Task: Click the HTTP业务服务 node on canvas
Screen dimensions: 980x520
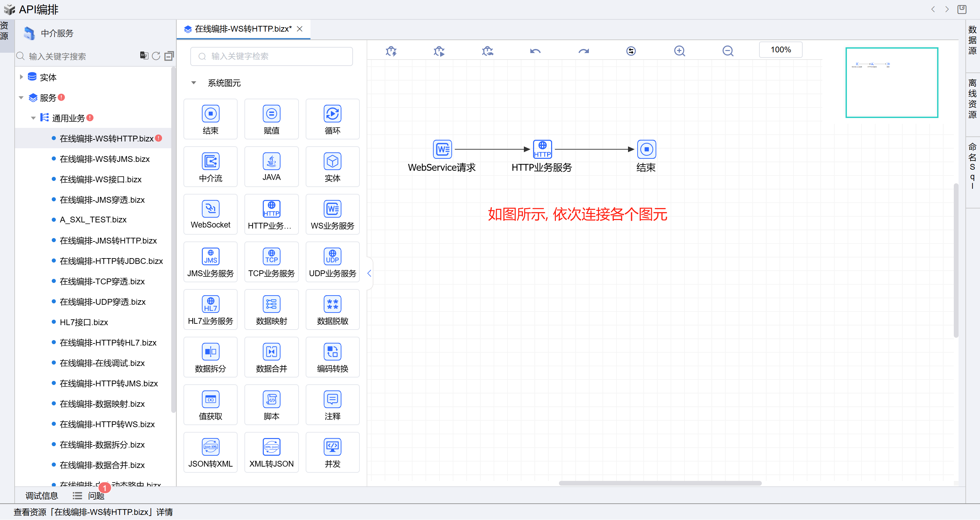Action: [542, 149]
